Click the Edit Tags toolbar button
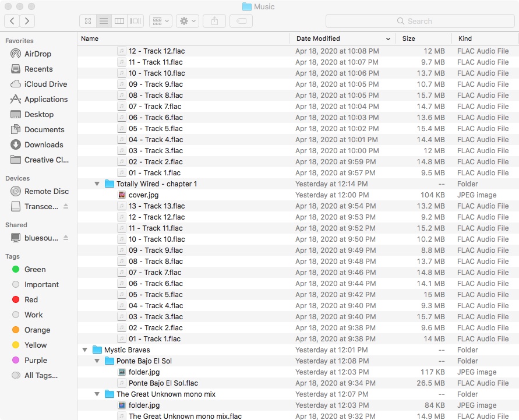519x420 pixels. click(x=241, y=21)
